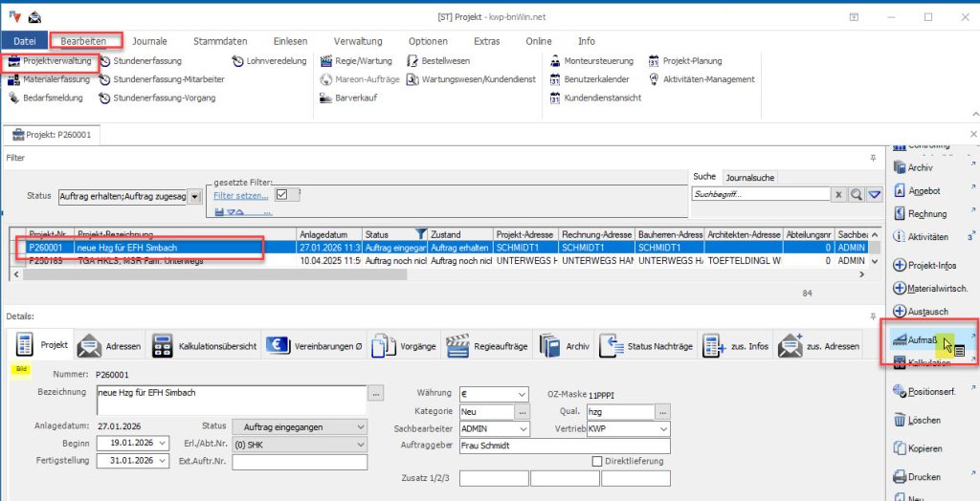Screen dimensions: 980x501
Task: Toggle the gesetzte Filter checkbox
Action: [281, 195]
